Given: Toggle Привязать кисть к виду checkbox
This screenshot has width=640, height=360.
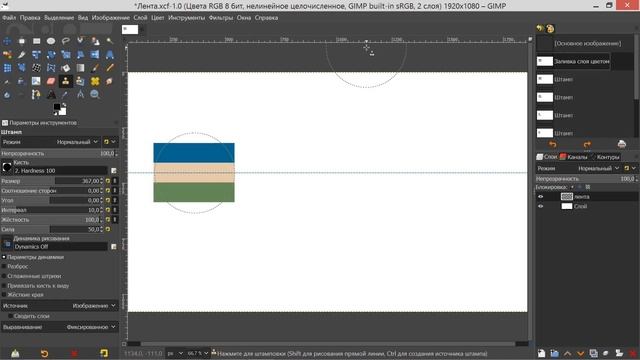Looking at the screenshot, I should [x=4, y=286].
